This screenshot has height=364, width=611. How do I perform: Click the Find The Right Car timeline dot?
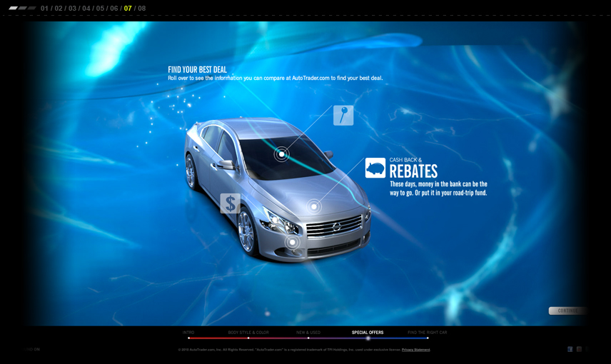point(428,338)
